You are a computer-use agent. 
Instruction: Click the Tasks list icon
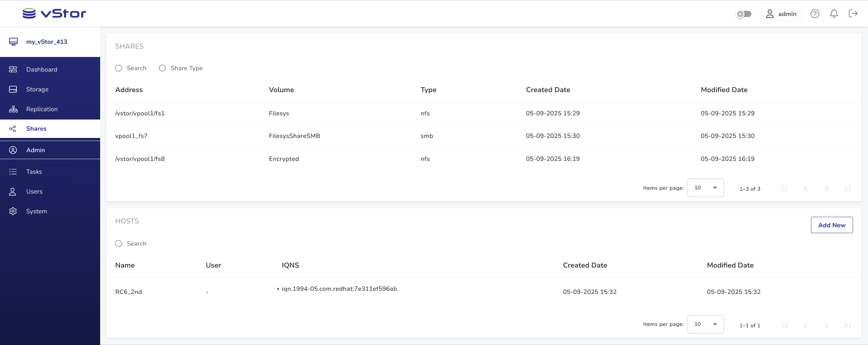point(13,172)
